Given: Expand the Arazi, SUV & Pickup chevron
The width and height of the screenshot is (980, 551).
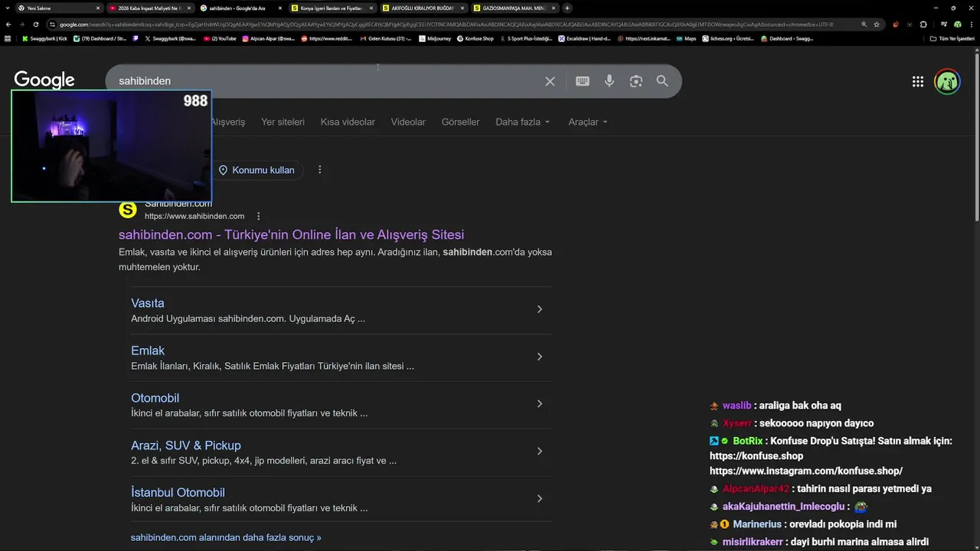Looking at the screenshot, I should tap(540, 452).
